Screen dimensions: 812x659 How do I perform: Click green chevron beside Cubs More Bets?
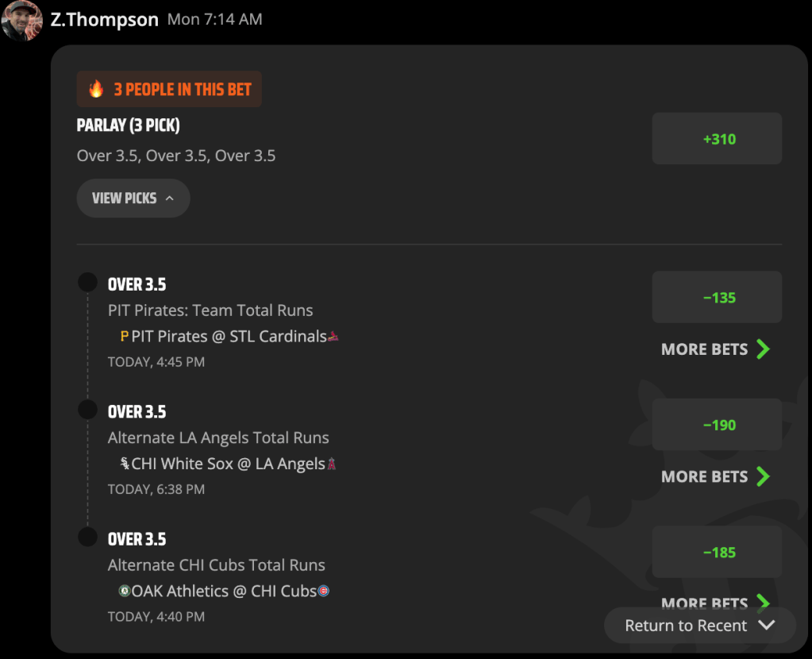(764, 602)
